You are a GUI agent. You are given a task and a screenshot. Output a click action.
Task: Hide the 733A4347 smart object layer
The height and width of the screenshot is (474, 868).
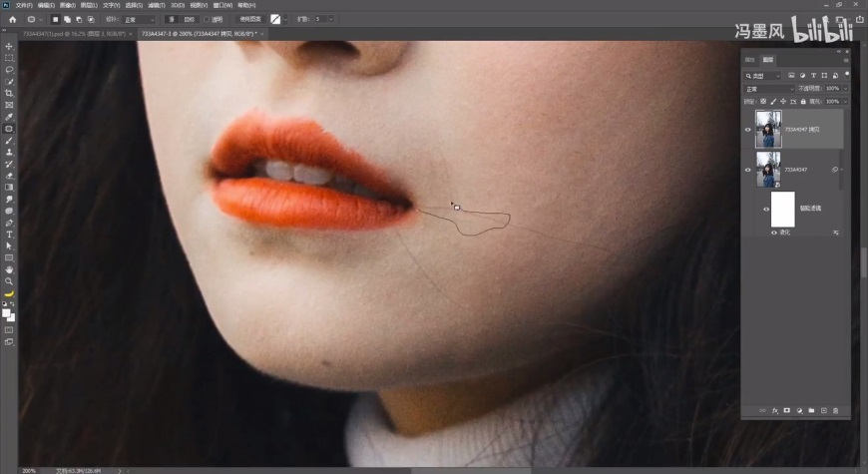click(748, 170)
